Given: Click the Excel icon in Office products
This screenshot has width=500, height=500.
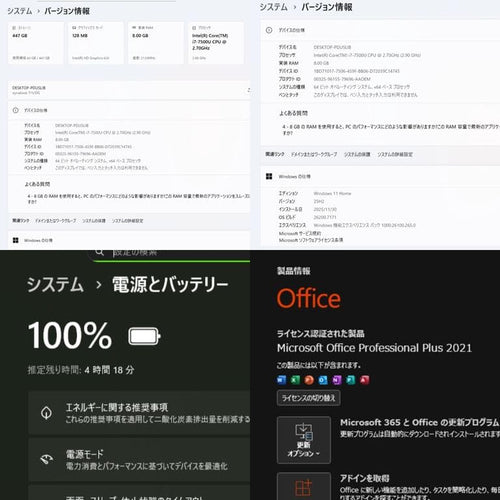Looking at the screenshot, I should pos(295,380).
